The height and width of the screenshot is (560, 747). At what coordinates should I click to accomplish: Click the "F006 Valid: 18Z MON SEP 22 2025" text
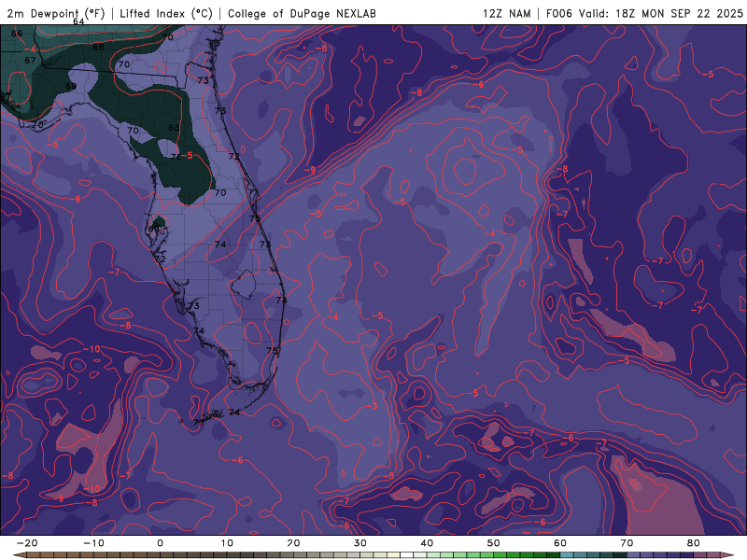tap(644, 13)
